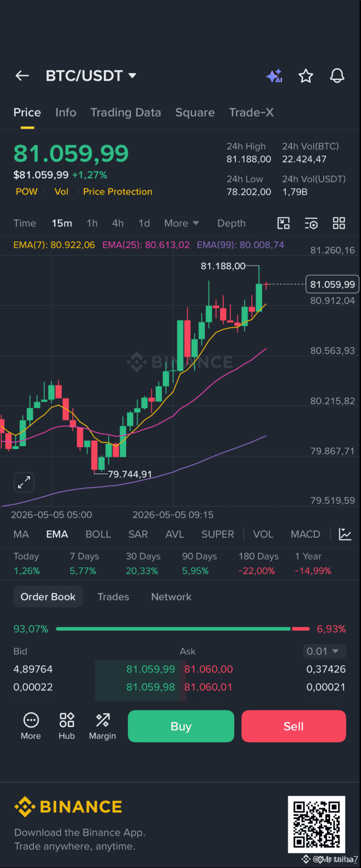Tap the EMA(99) value label

tap(240, 245)
